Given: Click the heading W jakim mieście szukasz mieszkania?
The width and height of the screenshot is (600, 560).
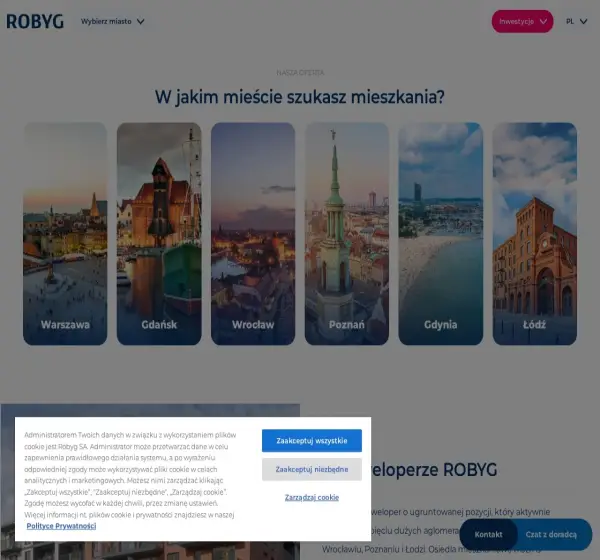Looking at the screenshot, I should (300, 97).
